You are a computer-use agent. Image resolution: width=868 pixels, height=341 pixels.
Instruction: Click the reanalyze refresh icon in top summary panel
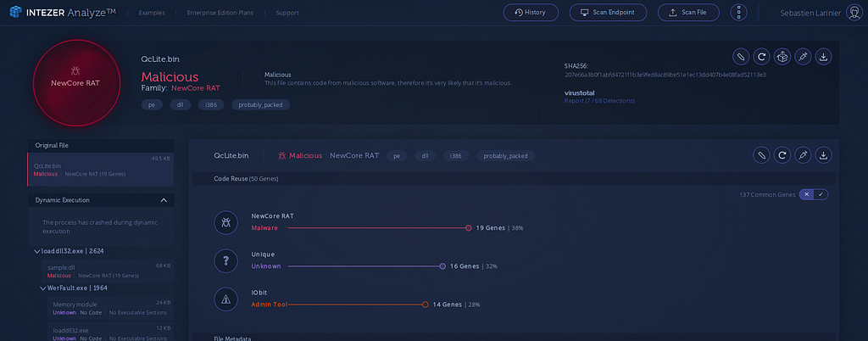(761, 57)
